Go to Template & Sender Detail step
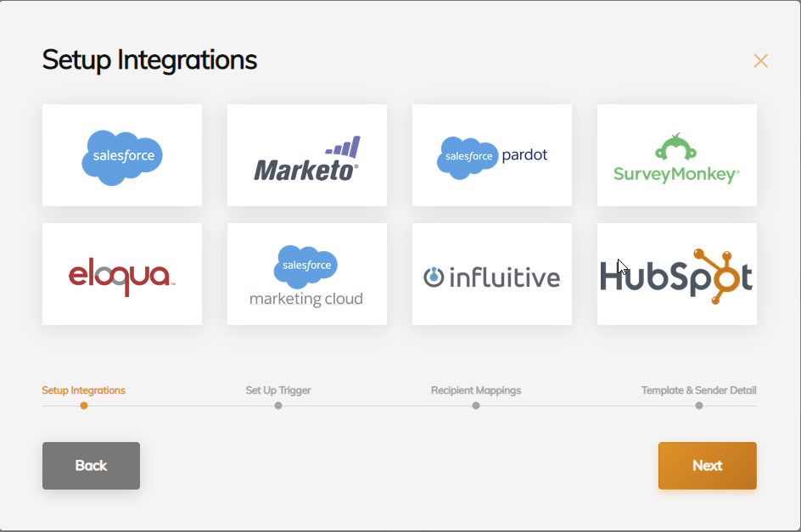 [x=698, y=390]
